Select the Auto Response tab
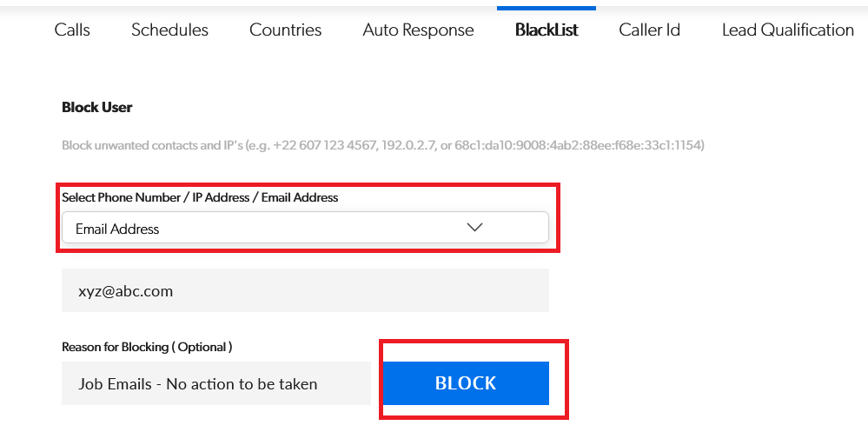 [x=418, y=30]
